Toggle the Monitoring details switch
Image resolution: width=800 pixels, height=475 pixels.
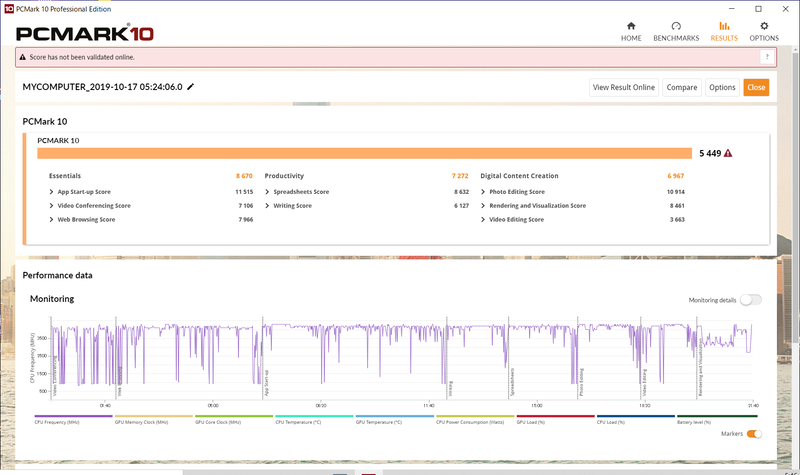coord(750,300)
